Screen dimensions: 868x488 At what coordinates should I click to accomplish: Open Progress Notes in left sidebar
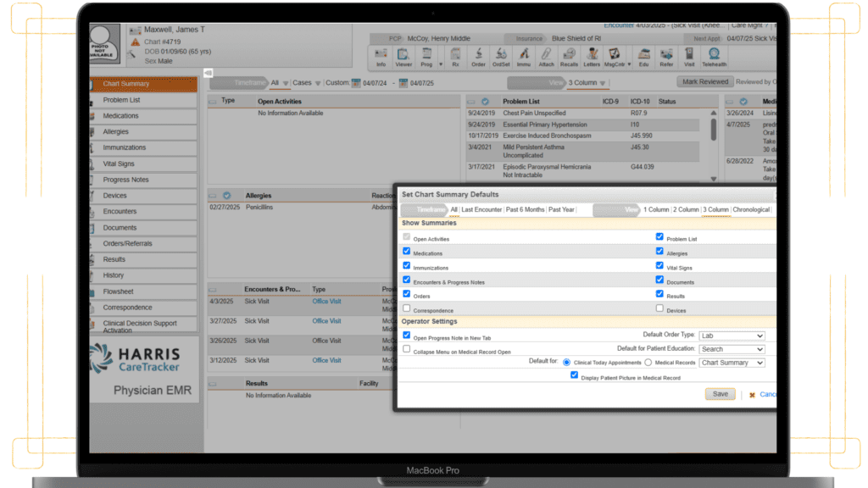126,180
